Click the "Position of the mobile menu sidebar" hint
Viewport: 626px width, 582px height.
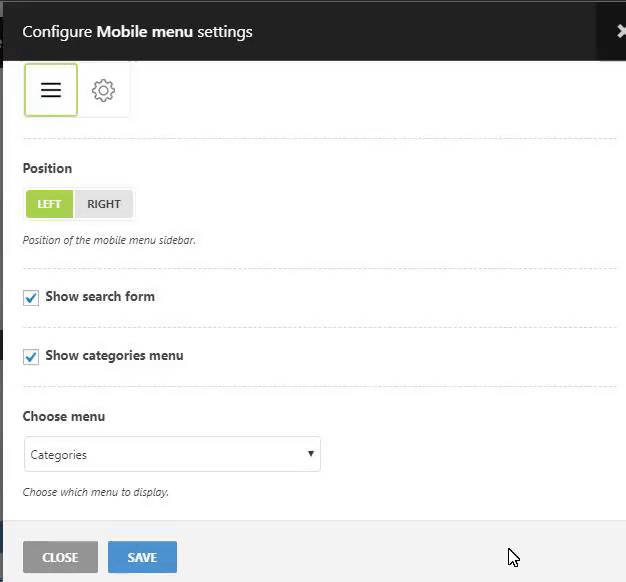click(109, 240)
